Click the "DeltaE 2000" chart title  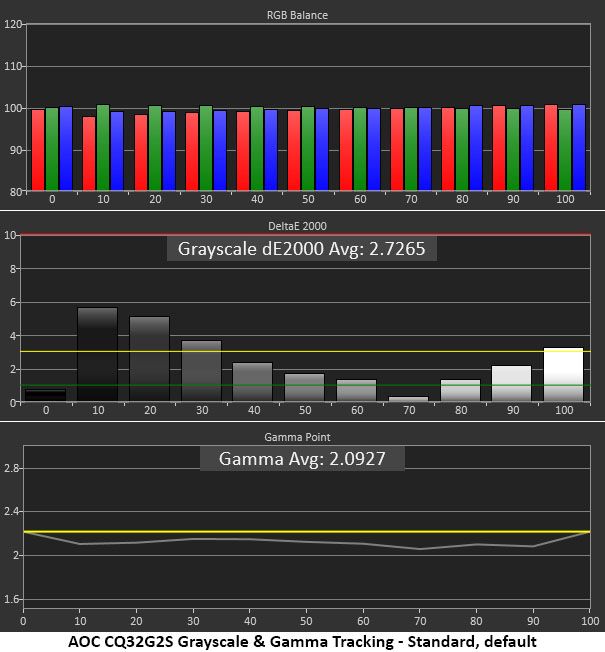(x=297, y=226)
